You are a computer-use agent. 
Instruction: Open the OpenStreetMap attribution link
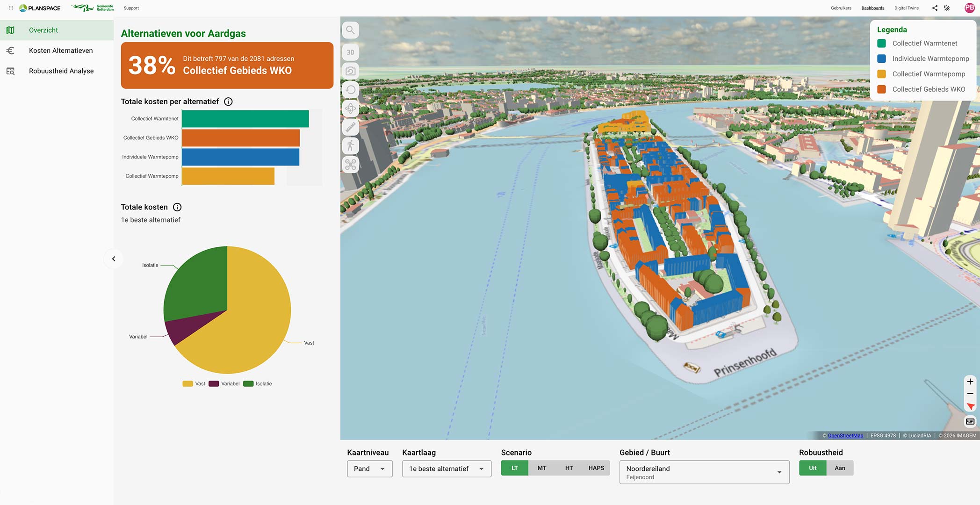pyautogui.click(x=845, y=436)
